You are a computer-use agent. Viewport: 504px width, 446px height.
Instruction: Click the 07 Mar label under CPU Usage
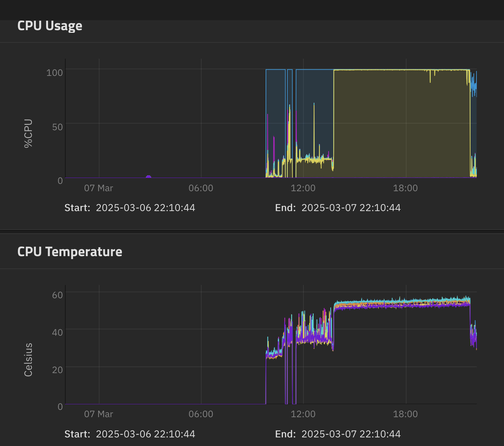pyautogui.click(x=98, y=188)
